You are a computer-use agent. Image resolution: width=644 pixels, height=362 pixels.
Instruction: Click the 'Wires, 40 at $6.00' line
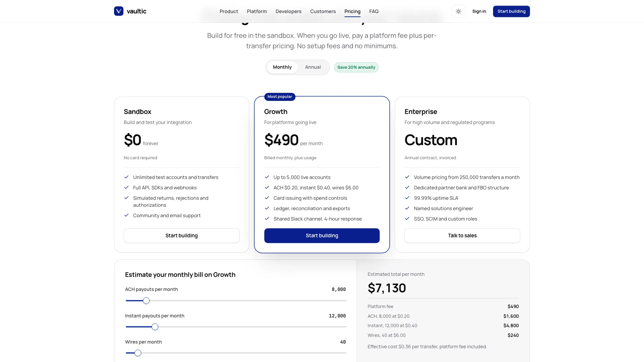[x=386, y=335]
